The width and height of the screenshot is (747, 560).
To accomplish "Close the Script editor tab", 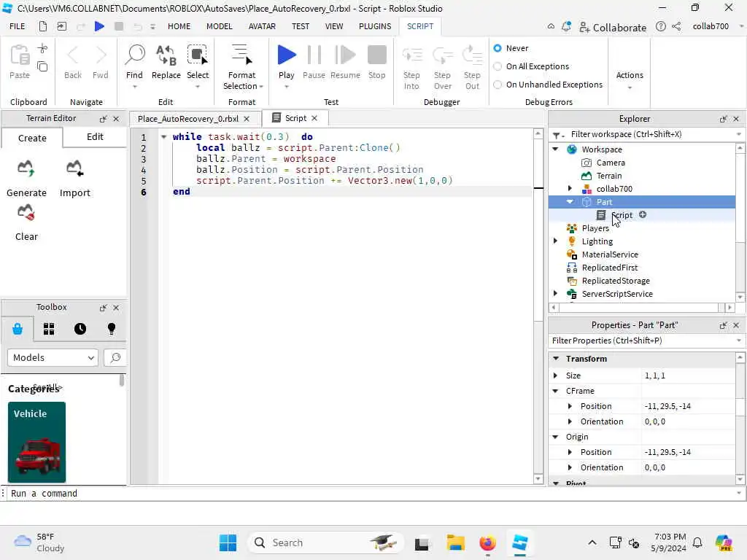I will [314, 118].
